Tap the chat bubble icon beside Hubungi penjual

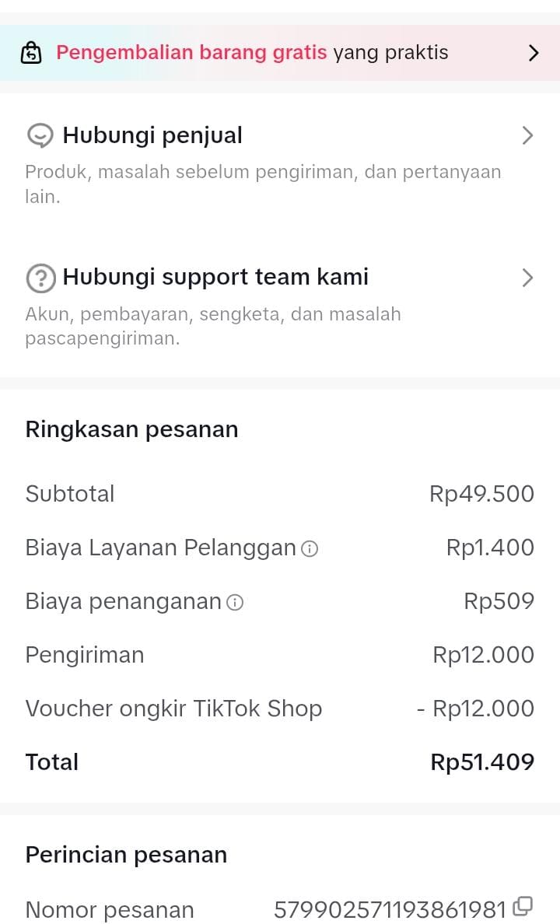(x=40, y=136)
